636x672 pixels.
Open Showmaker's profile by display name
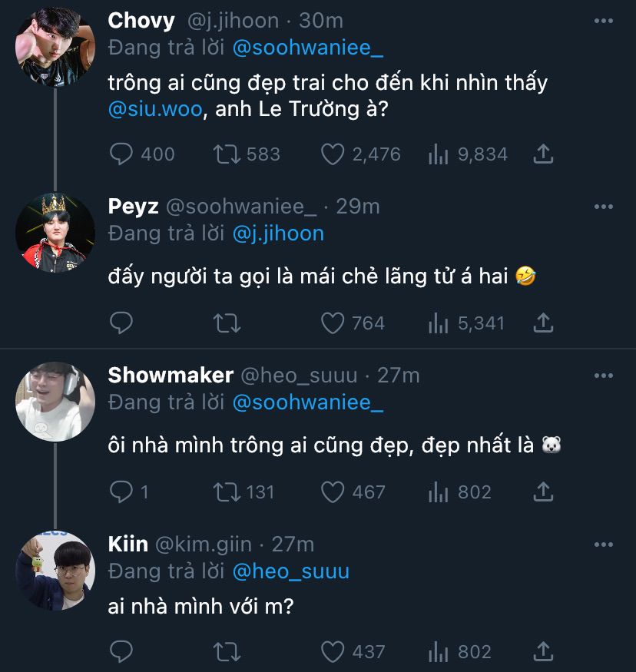tap(171, 375)
